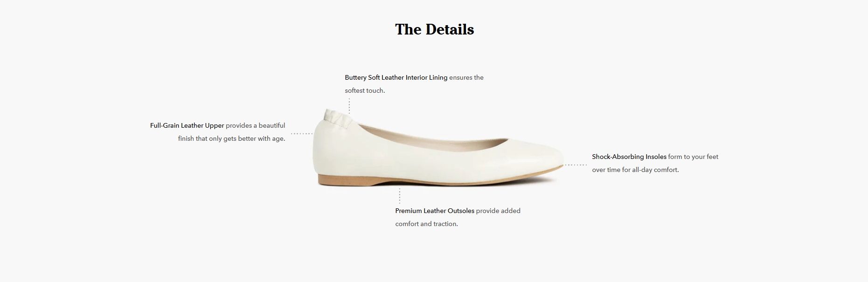The image size is (868, 282).
Task: Click 'comfort and traction.' description text
Action: pyautogui.click(x=426, y=224)
